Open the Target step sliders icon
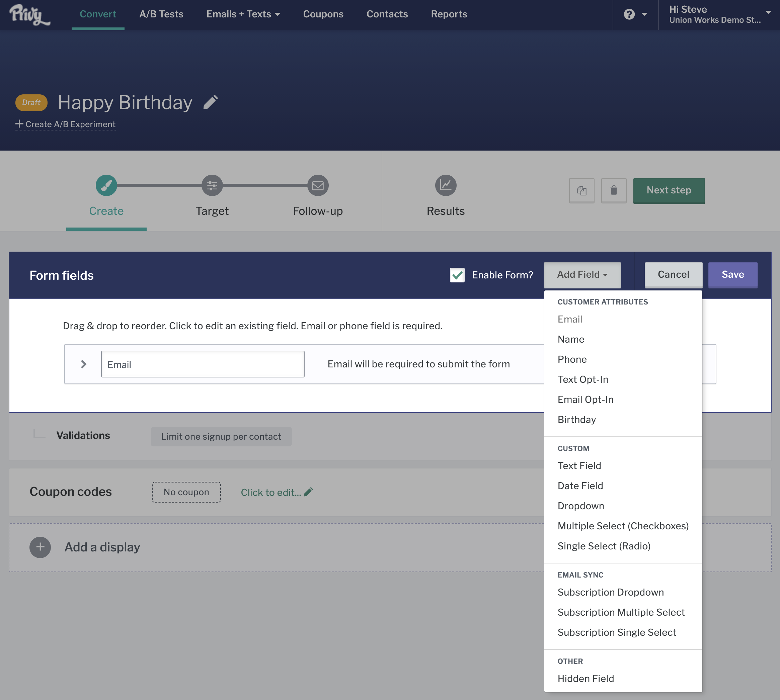The width and height of the screenshot is (780, 700). [212, 185]
